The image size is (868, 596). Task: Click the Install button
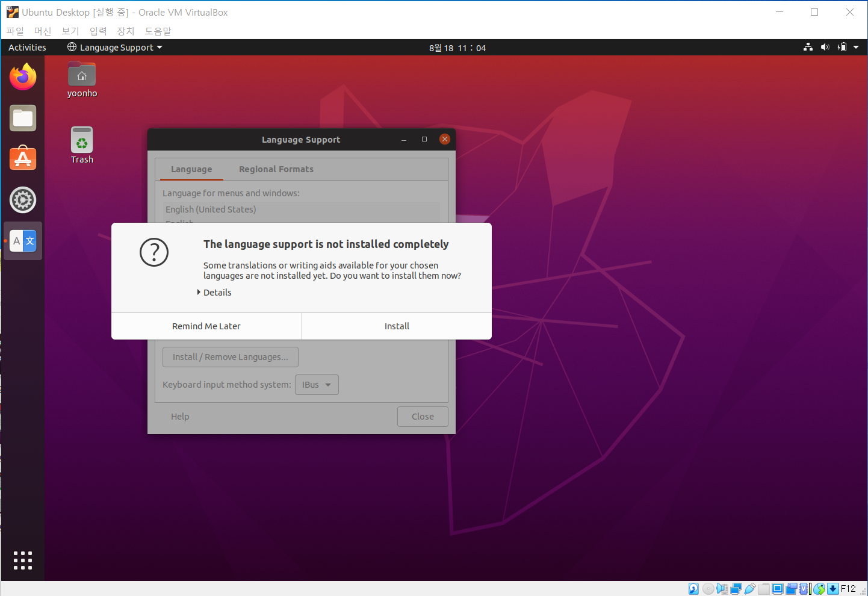(397, 326)
